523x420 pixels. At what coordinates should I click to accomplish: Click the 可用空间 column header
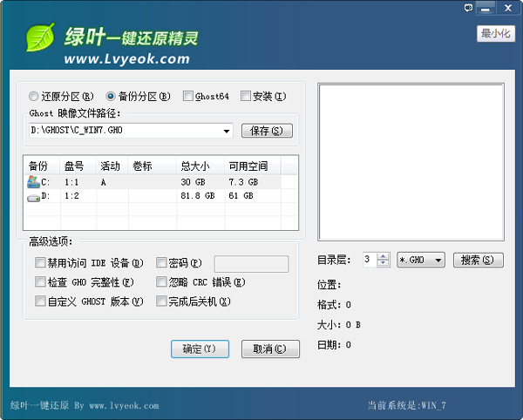(252, 166)
